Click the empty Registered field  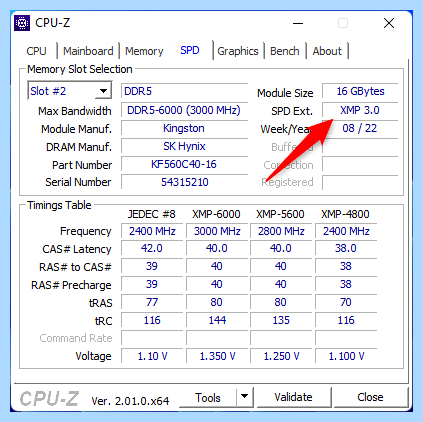click(360, 182)
